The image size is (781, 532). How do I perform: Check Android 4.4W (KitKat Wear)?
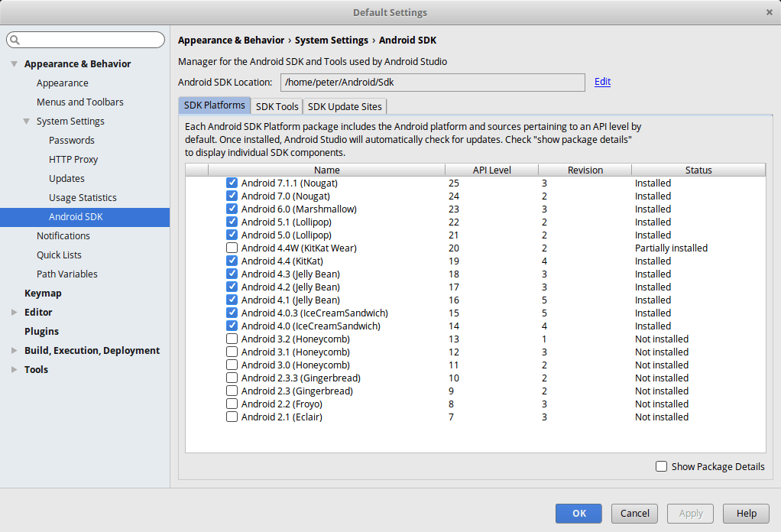pos(232,248)
